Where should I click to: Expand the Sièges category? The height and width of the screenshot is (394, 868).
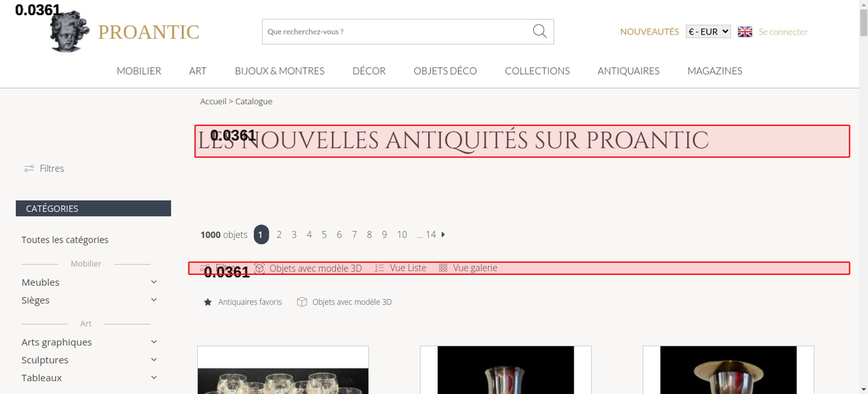click(154, 300)
